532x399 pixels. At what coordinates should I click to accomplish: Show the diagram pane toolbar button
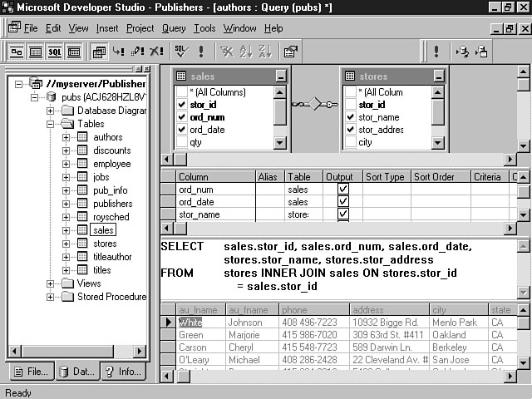click(x=16, y=52)
